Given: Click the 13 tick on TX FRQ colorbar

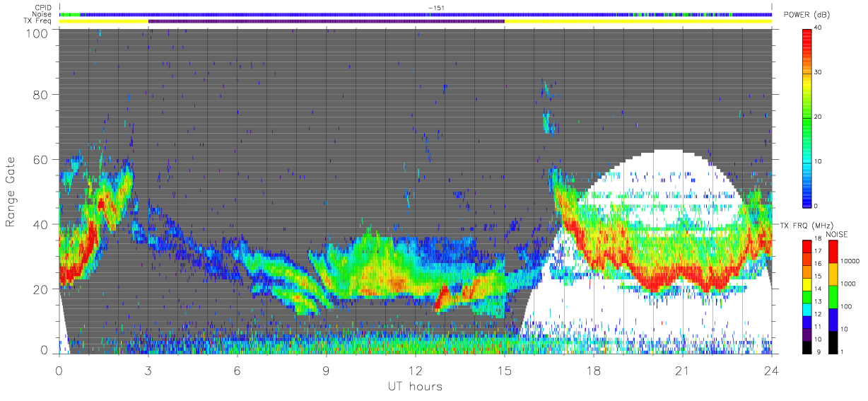Looking at the screenshot, I should click(x=819, y=301).
